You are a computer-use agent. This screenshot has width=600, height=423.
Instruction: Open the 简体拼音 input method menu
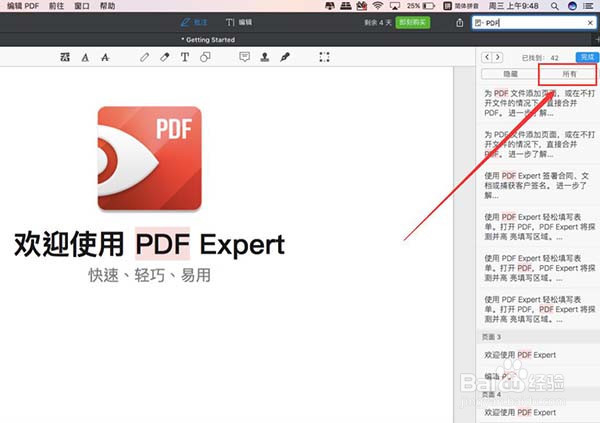pos(461,6)
